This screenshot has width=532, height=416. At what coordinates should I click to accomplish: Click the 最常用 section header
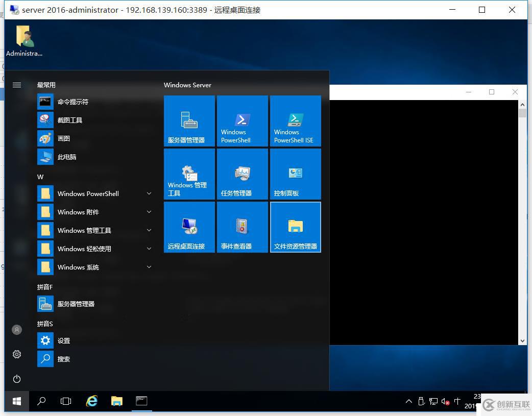click(x=46, y=85)
